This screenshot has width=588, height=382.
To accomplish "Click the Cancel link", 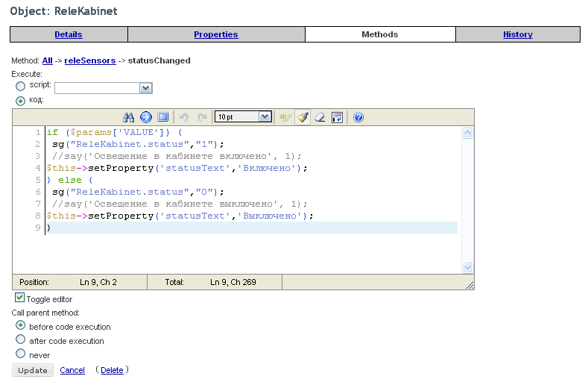I will coord(72,370).
